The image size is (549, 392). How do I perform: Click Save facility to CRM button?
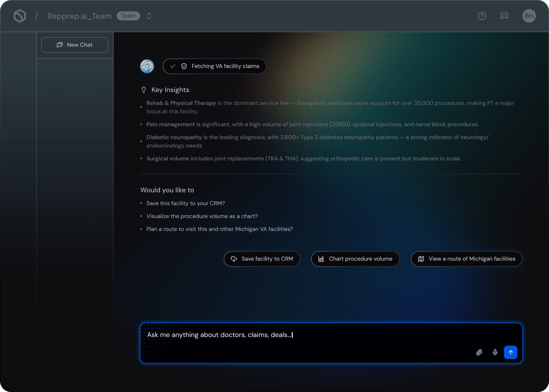262,259
